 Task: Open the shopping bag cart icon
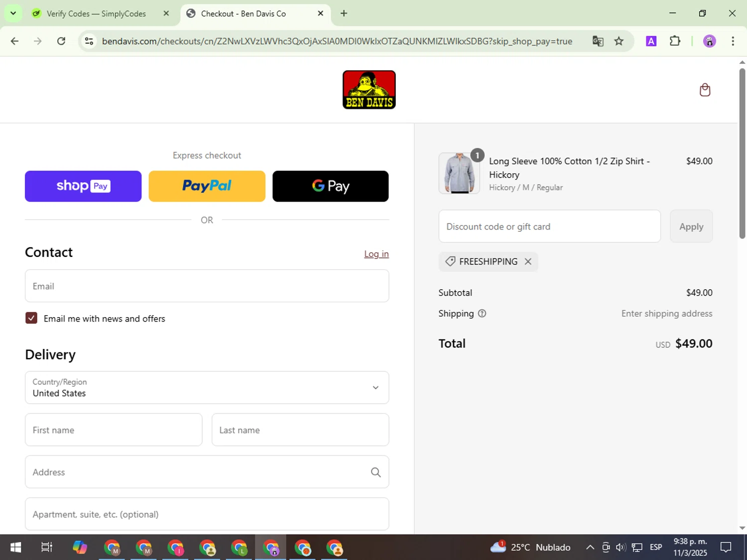coord(705,90)
